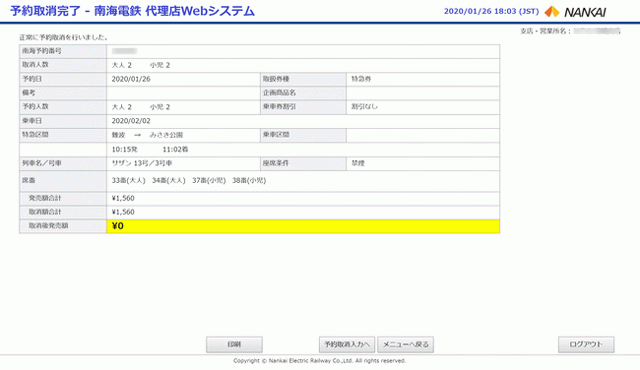The width and height of the screenshot is (640, 370).
Task: Click seat 34番(大人)
Action: (x=169, y=180)
